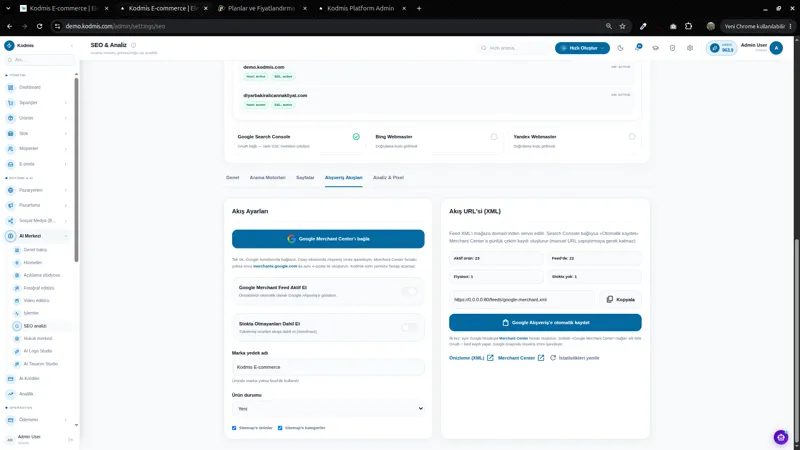Expand the Stok menu chevron
This screenshot has height=450, width=800.
coord(66,133)
